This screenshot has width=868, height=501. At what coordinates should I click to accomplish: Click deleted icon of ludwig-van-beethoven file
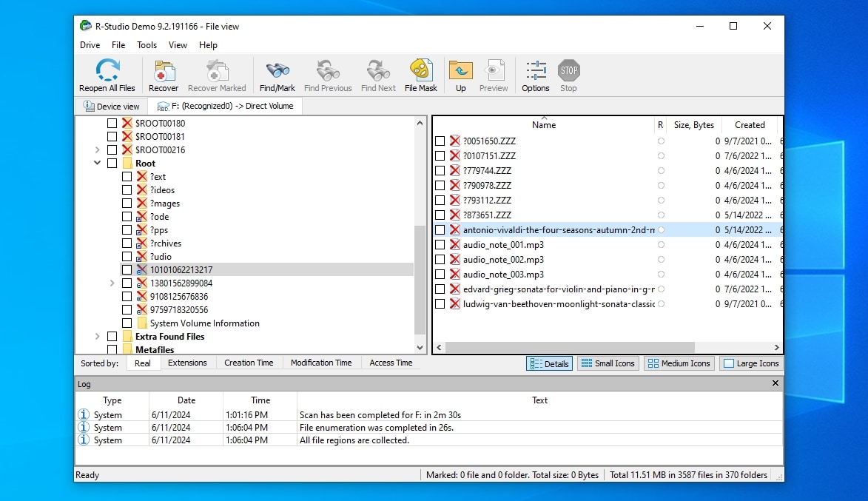point(455,304)
